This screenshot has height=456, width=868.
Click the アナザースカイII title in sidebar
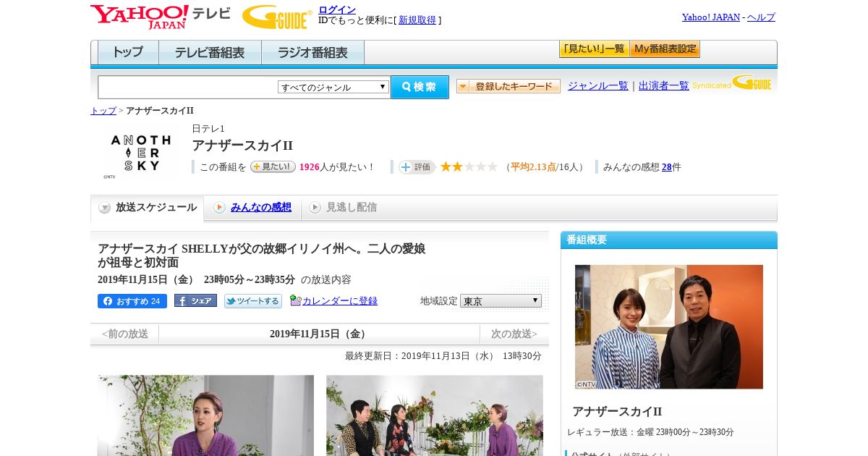tap(617, 412)
